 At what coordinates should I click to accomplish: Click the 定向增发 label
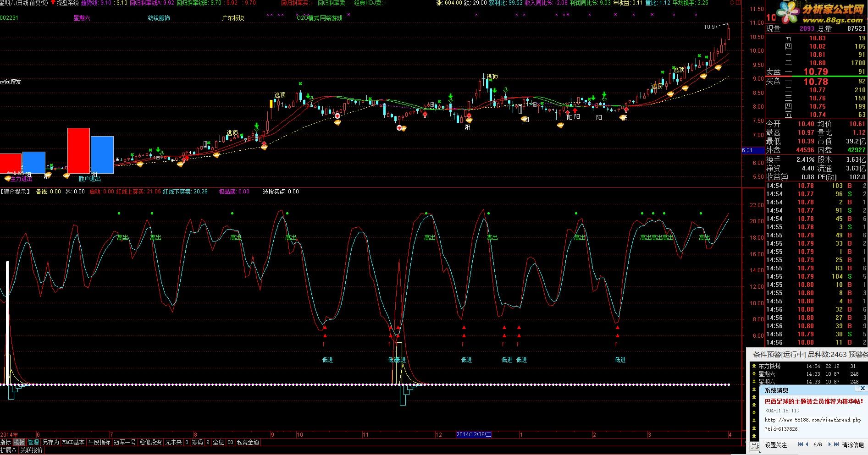tap(11, 82)
